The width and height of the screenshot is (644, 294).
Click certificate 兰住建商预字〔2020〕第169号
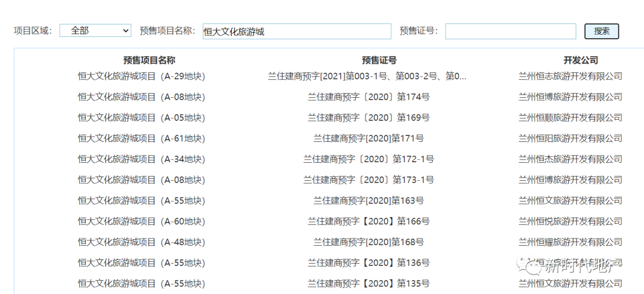click(x=369, y=117)
